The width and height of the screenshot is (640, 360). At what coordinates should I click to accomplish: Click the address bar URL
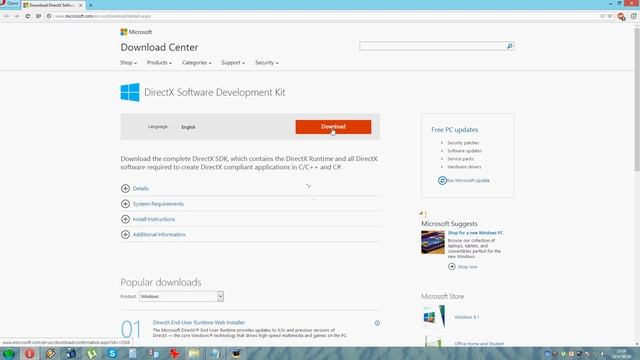click(x=103, y=16)
